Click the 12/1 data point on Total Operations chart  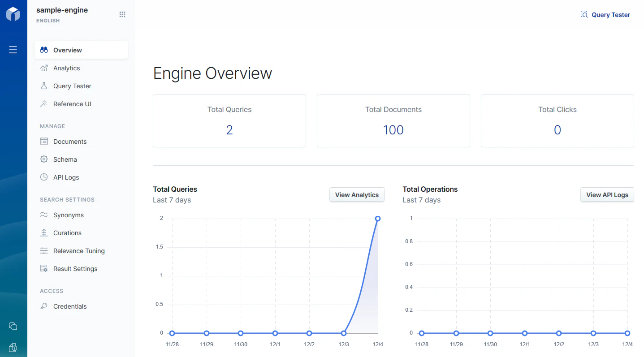click(x=525, y=333)
